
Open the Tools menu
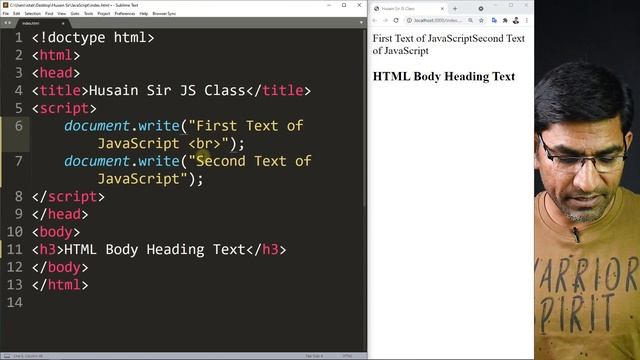point(89,13)
